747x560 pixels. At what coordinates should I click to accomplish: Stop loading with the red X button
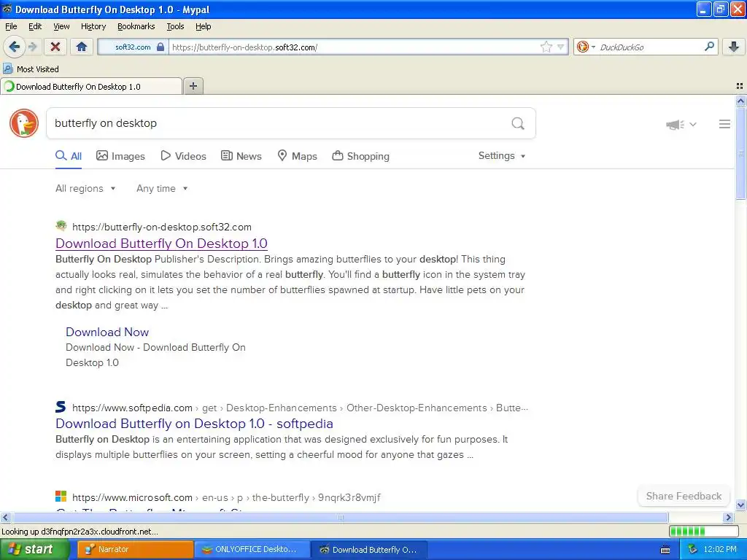coord(55,47)
